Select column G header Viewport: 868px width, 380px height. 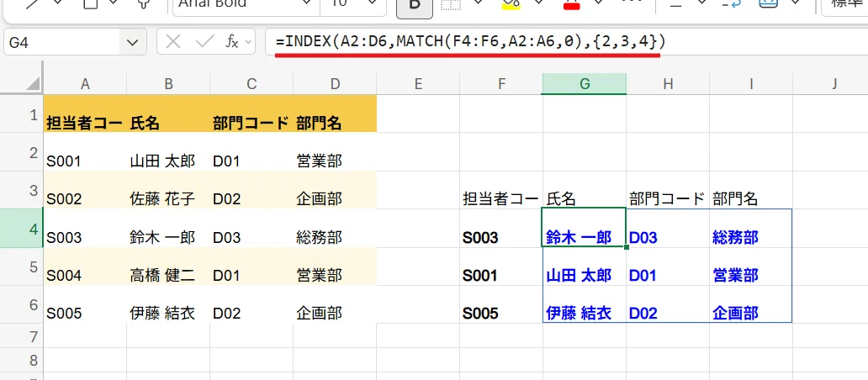(585, 83)
